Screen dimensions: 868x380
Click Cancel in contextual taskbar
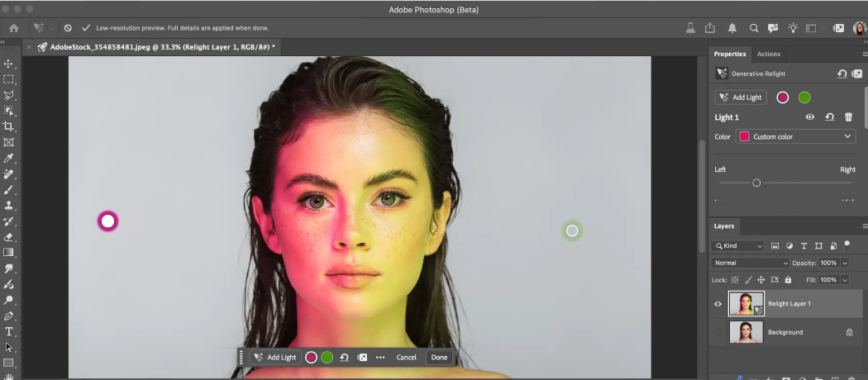pos(407,358)
